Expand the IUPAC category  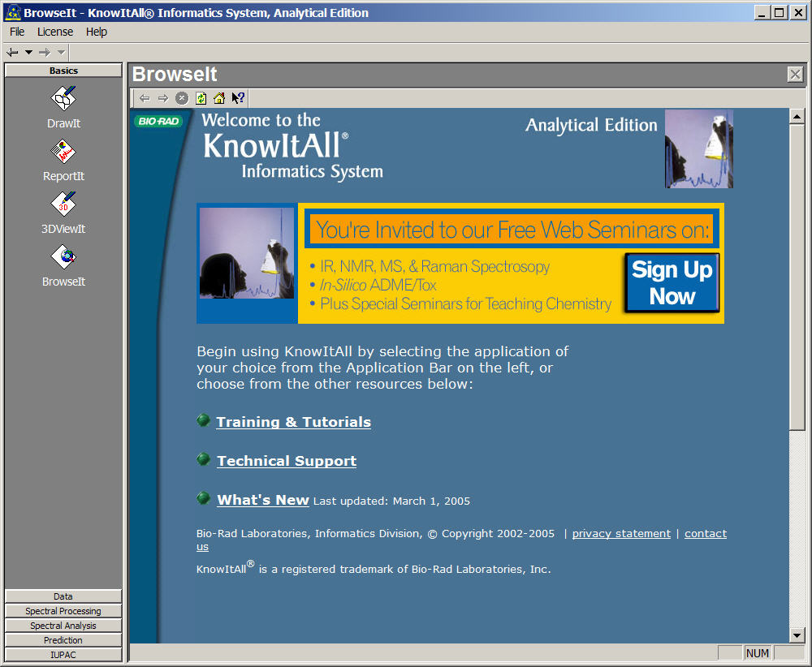[x=63, y=654]
